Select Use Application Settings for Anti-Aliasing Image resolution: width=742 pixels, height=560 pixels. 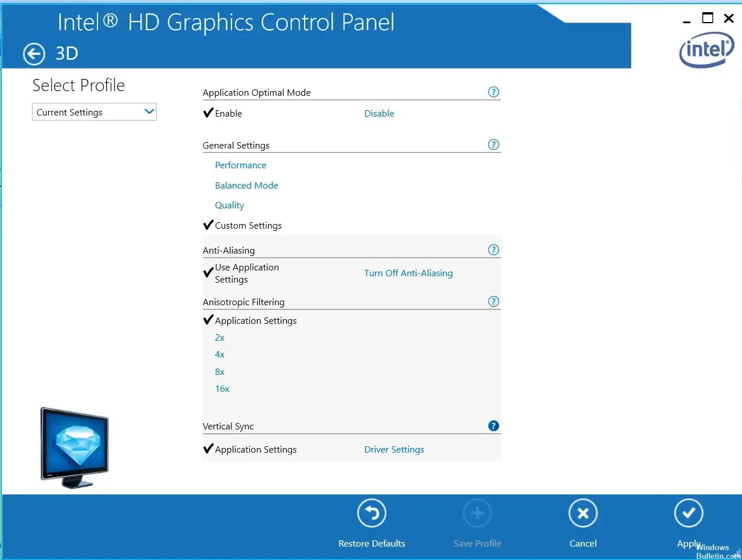pos(241,273)
